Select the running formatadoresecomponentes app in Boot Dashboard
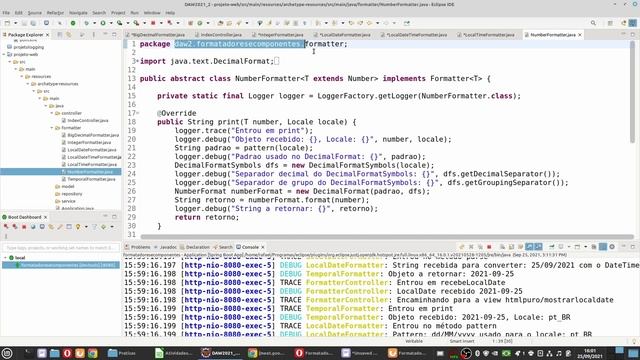 pyautogui.click(x=61, y=265)
